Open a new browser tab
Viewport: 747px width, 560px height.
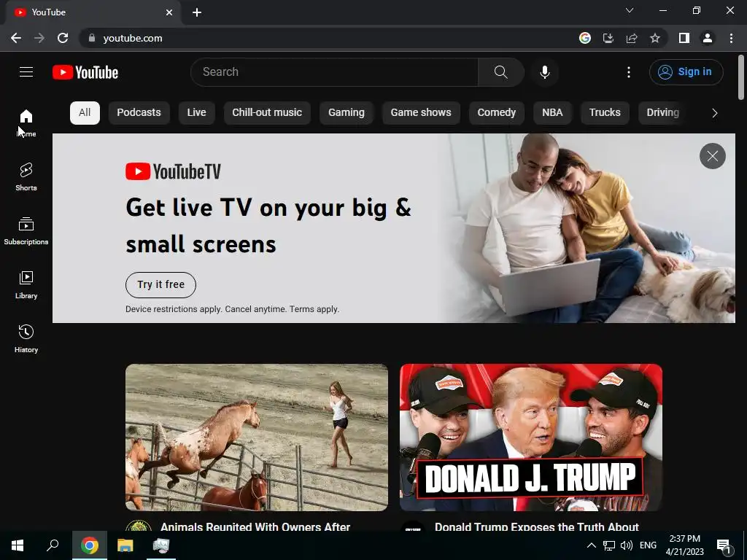point(197,12)
